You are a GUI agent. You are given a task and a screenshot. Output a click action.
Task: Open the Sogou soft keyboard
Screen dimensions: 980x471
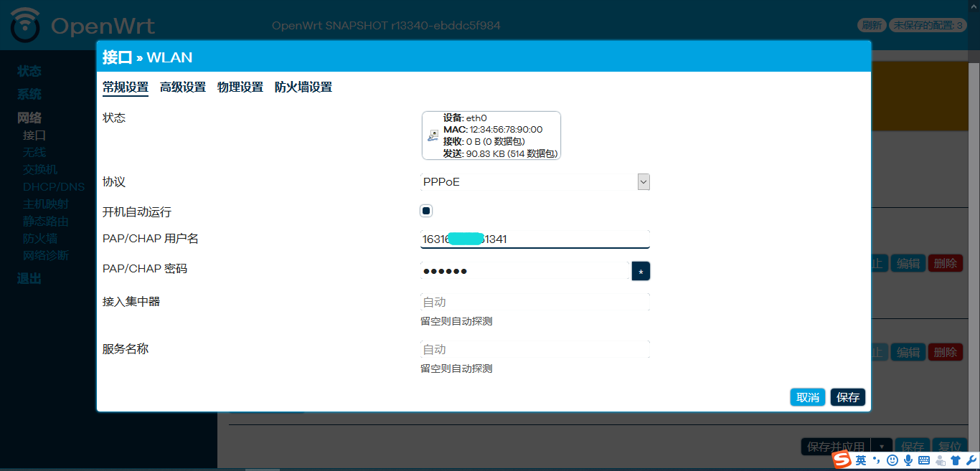tap(924, 460)
